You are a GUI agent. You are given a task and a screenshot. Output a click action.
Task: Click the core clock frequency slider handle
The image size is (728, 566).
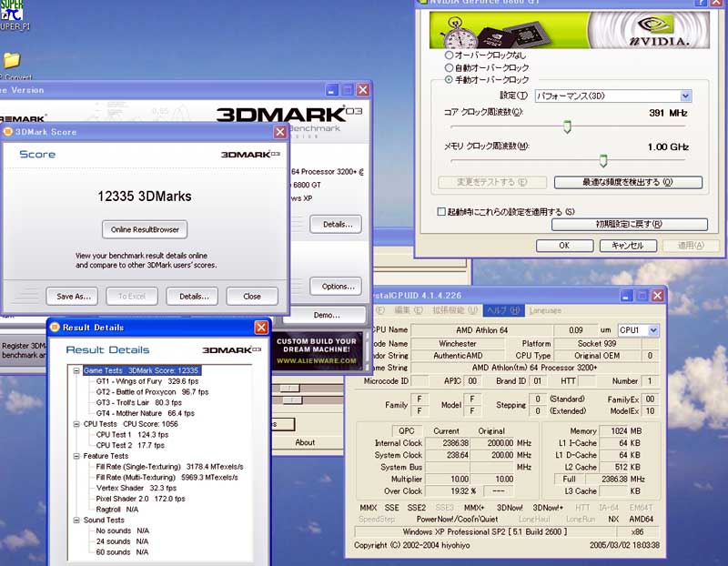click(x=567, y=126)
